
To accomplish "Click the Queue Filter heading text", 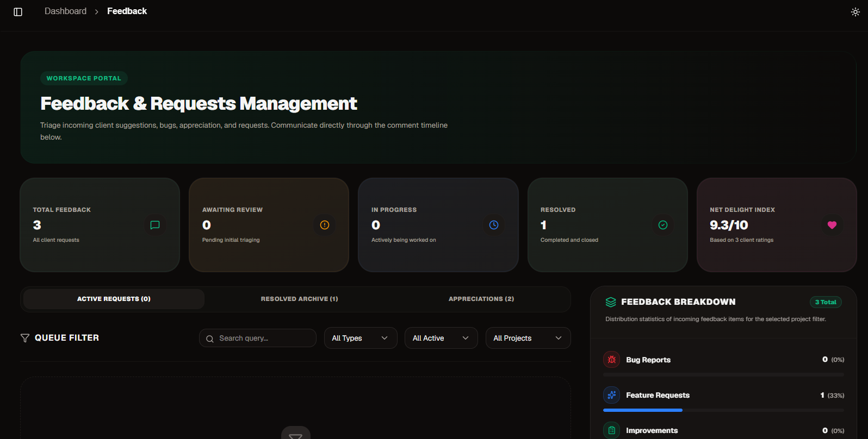I will 67,338.
